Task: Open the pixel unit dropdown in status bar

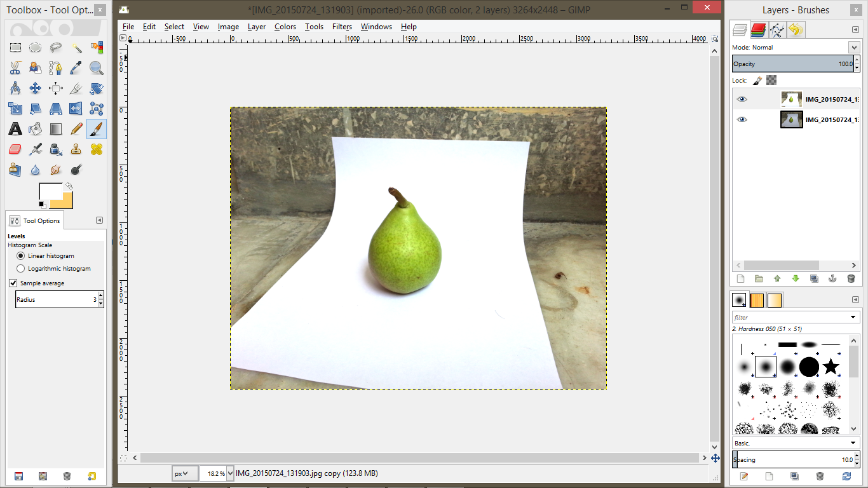Action: (183, 473)
